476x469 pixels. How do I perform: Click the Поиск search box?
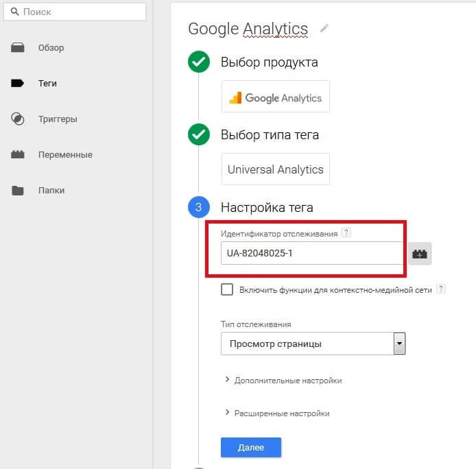77,12
